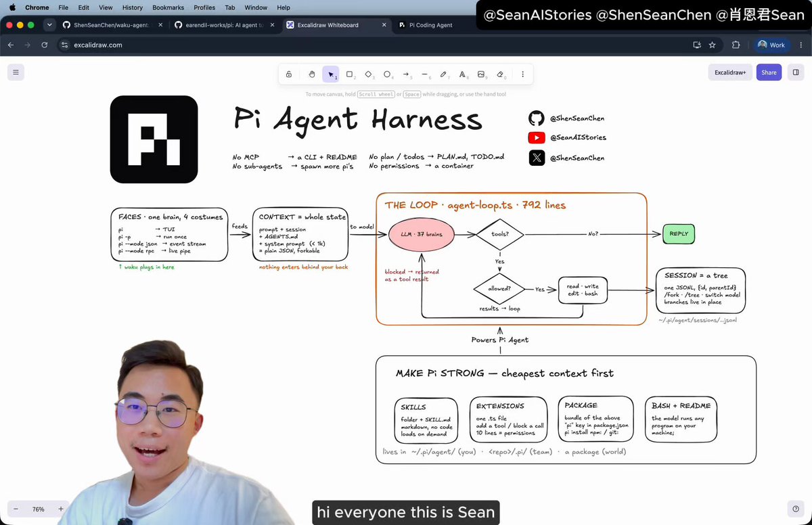Open the History menu
Screen dimensions: 812x525
(x=133, y=7)
